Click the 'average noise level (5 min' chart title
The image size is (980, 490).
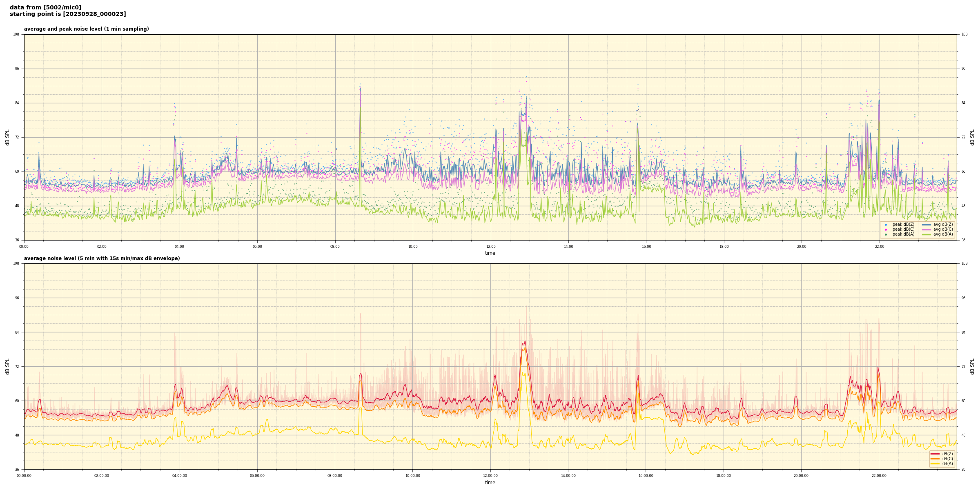[102, 258]
